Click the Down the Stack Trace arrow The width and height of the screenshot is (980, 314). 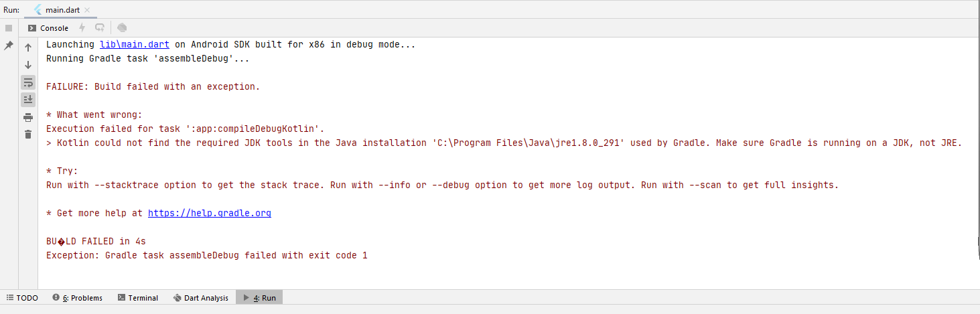28,65
